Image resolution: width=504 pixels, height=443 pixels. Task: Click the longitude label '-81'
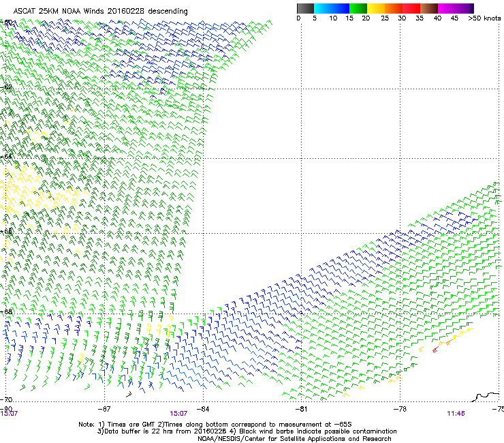(301, 409)
